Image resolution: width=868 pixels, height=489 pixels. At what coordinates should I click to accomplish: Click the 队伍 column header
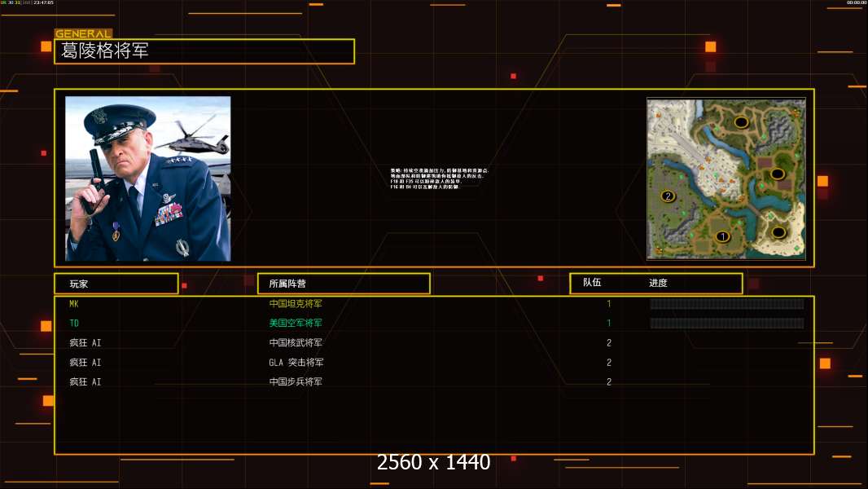click(592, 283)
